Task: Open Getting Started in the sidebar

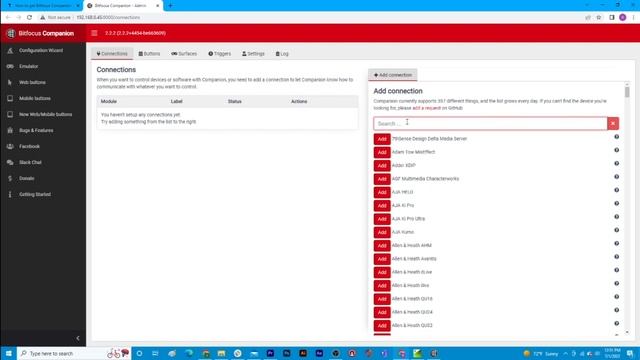Action: pos(35,194)
